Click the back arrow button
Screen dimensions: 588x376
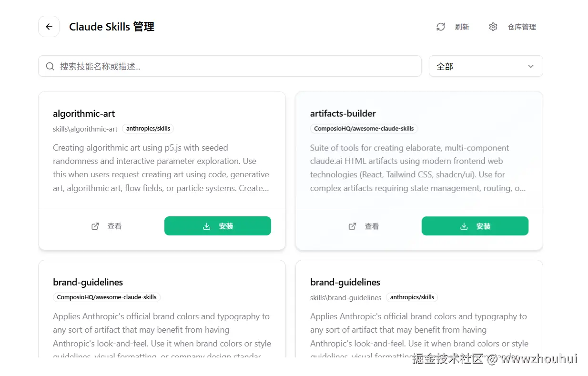coord(49,27)
